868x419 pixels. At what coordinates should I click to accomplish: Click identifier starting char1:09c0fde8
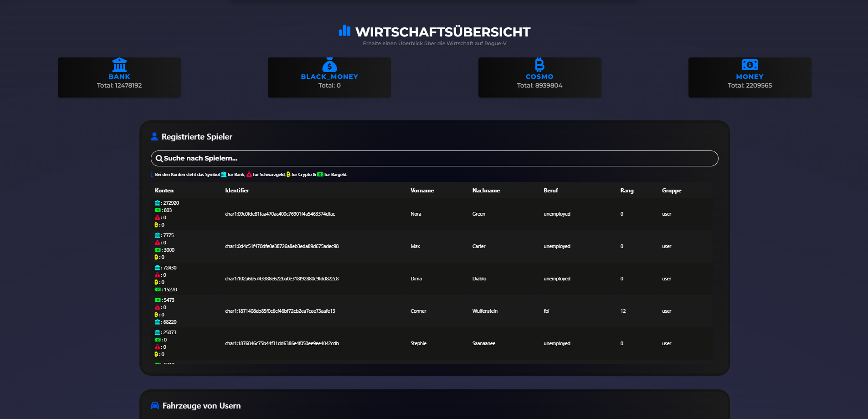coord(280,214)
